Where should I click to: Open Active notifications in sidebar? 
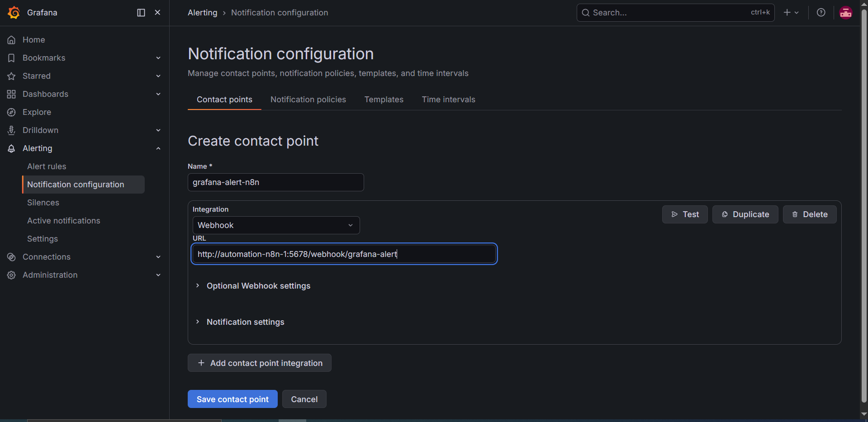[x=63, y=221]
